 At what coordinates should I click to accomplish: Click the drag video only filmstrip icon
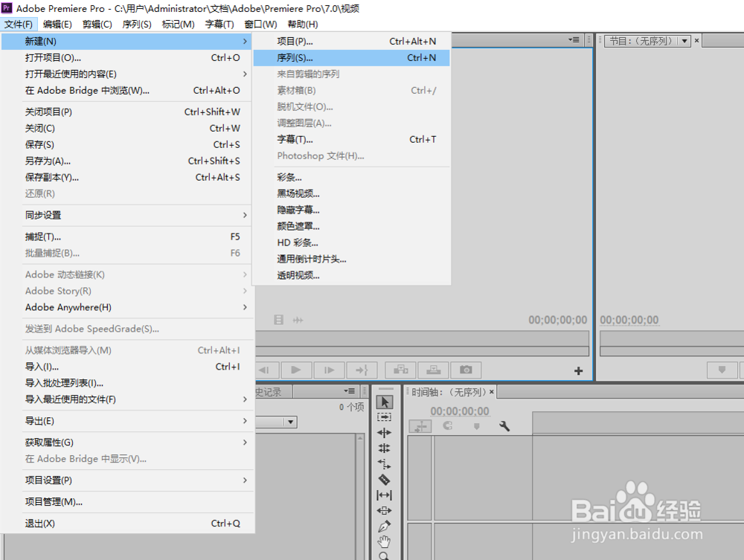[x=279, y=320]
